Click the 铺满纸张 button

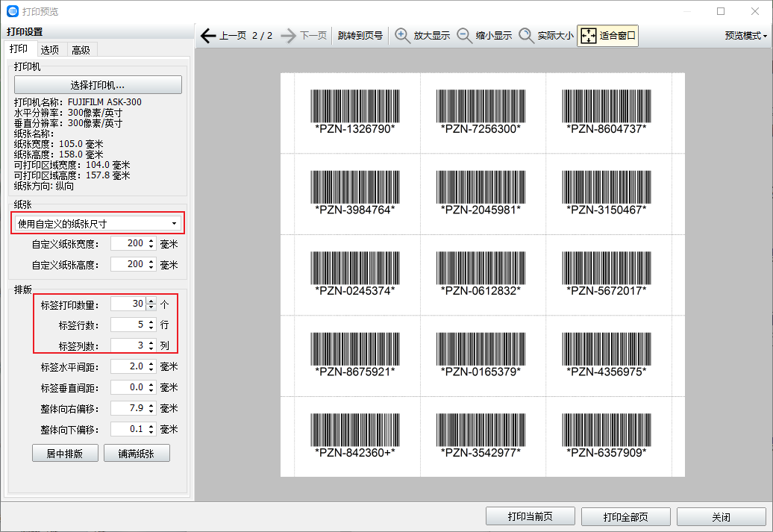pyautogui.click(x=137, y=453)
